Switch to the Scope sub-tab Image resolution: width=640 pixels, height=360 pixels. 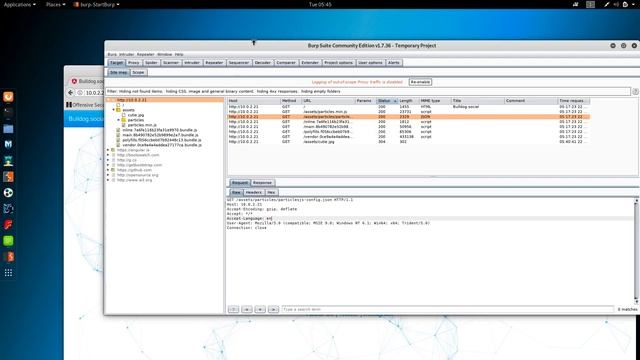[x=138, y=73]
